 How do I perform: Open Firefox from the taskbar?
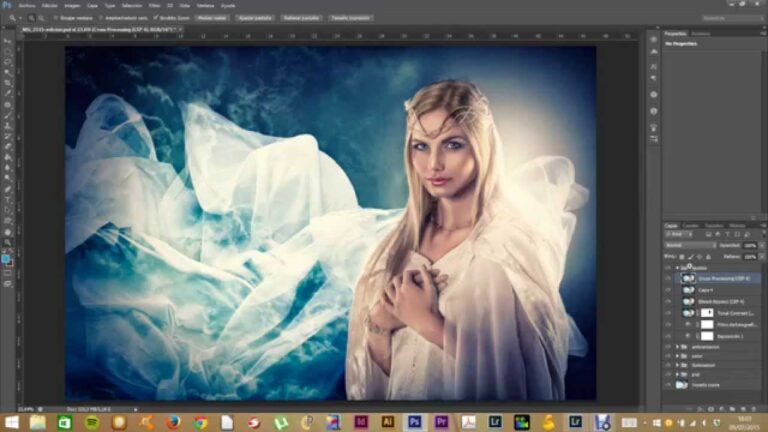pos(173,422)
